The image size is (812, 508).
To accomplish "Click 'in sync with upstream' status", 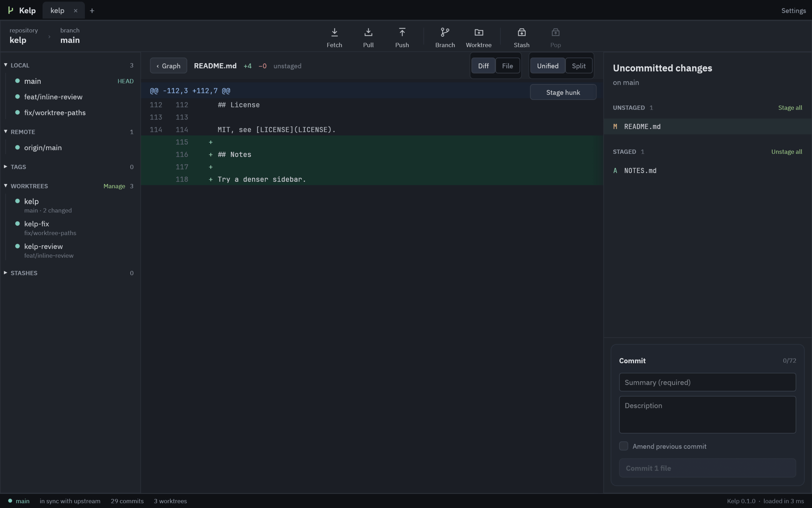I will coord(70,501).
